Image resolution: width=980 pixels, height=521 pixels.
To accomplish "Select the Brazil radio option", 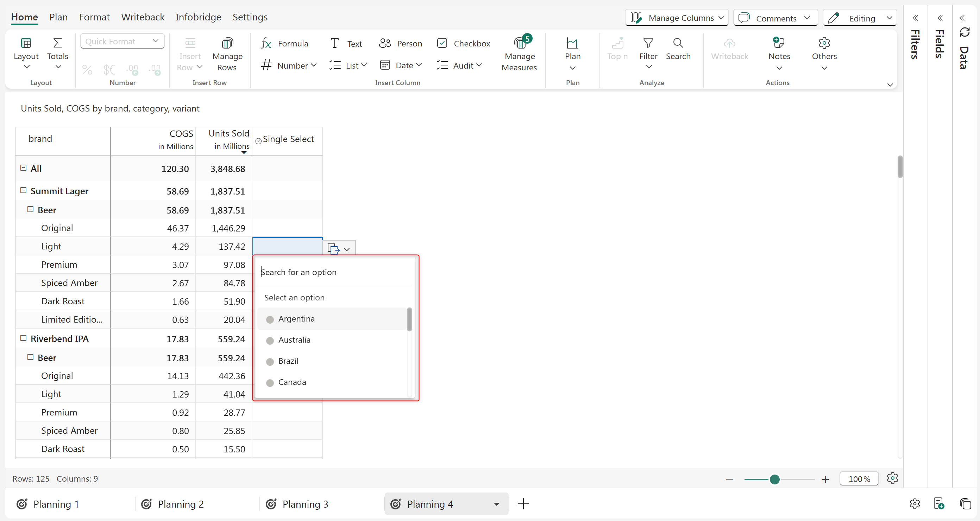I will coord(270,362).
